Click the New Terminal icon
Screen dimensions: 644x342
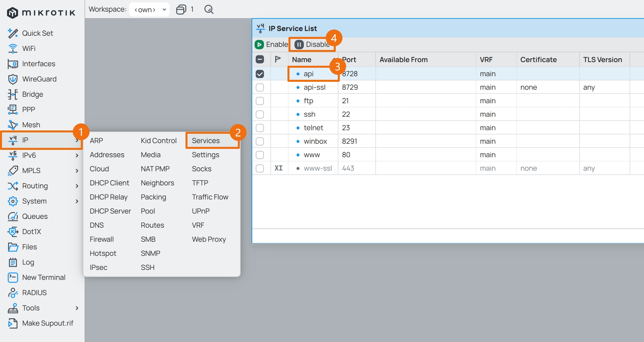[13, 278]
